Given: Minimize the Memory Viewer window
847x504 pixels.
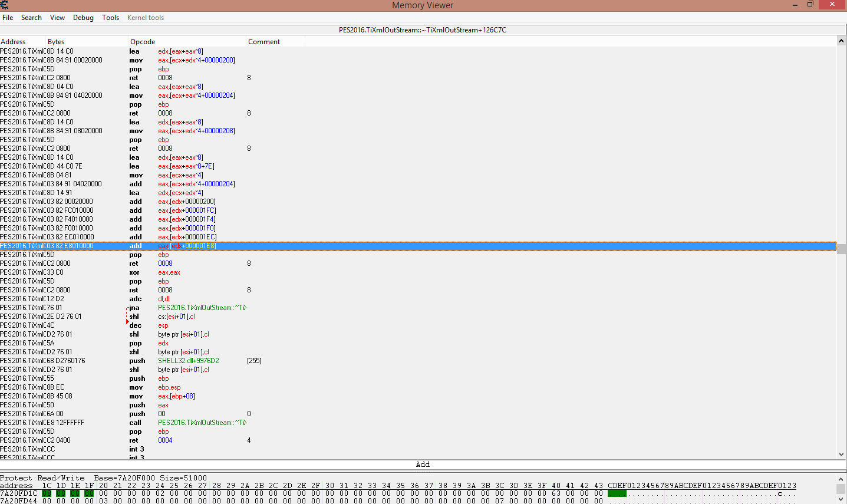Looking at the screenshot, I should point(795,5).
